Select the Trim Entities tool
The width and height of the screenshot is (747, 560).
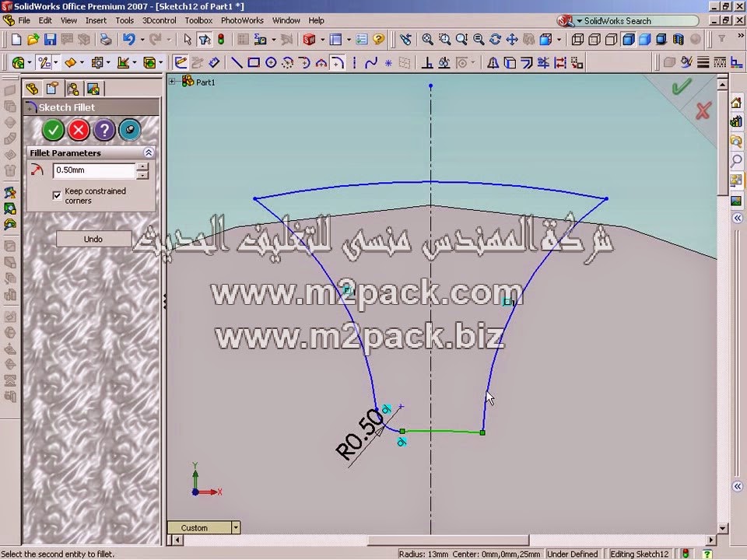point(543,62)
